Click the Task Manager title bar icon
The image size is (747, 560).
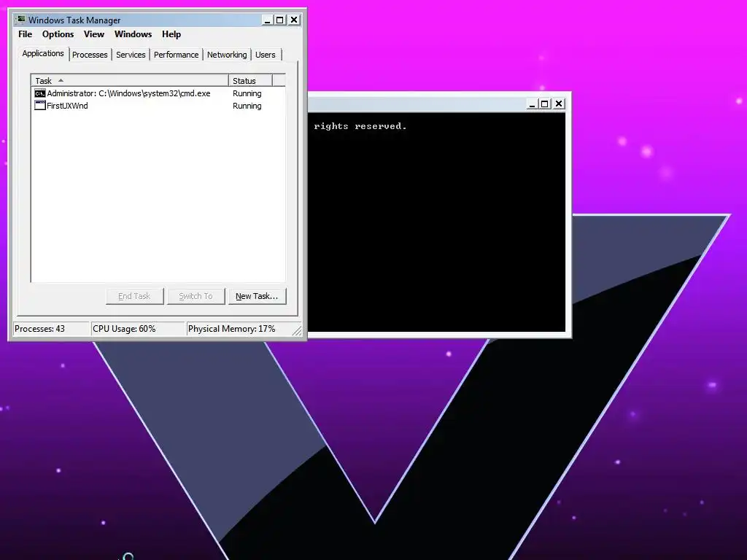(20, 20)
